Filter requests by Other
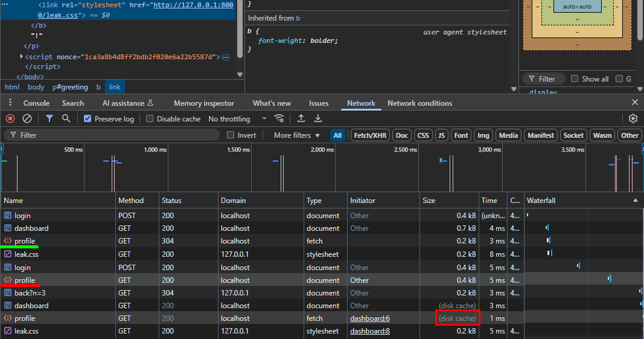 click(630, 135)
